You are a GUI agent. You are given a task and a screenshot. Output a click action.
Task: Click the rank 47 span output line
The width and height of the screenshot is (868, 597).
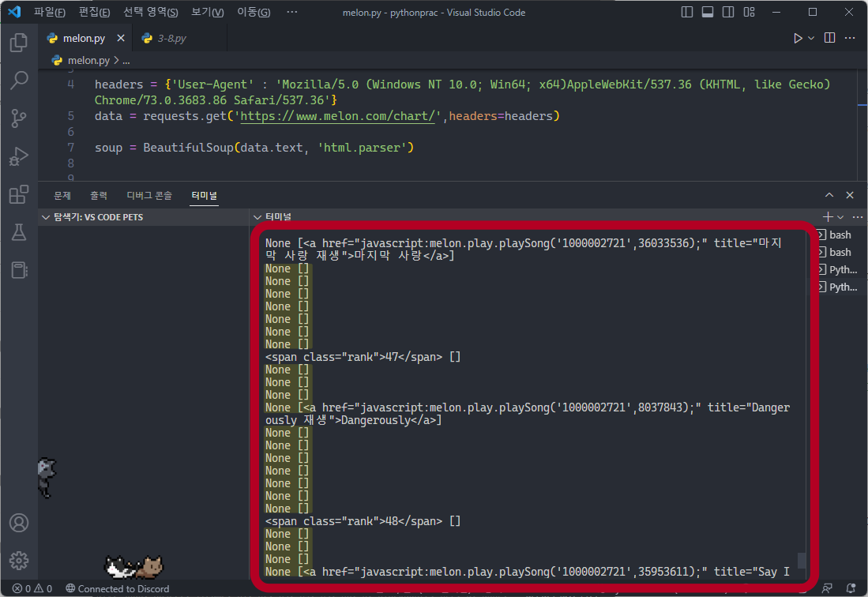(x=363, y=357)
